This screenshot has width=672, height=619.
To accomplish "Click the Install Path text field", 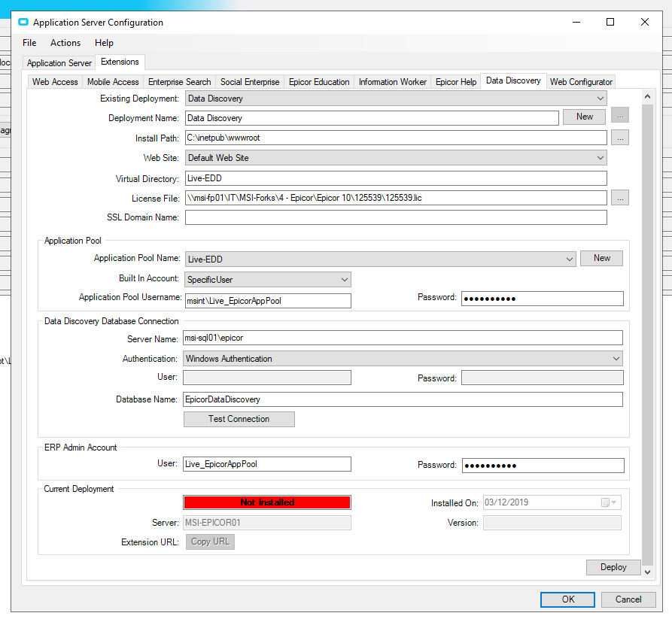I will point(396,138).
